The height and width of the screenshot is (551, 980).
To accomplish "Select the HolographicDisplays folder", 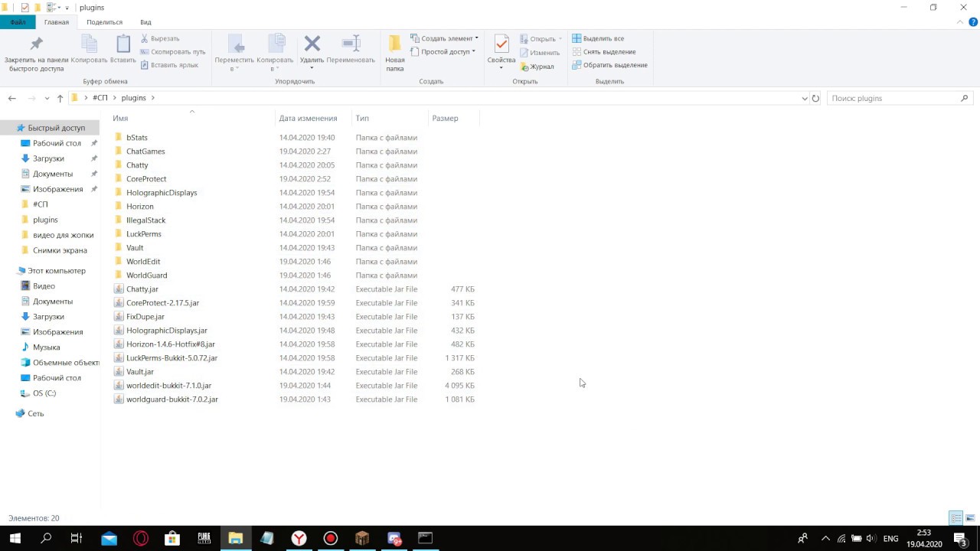I will 162,193.
